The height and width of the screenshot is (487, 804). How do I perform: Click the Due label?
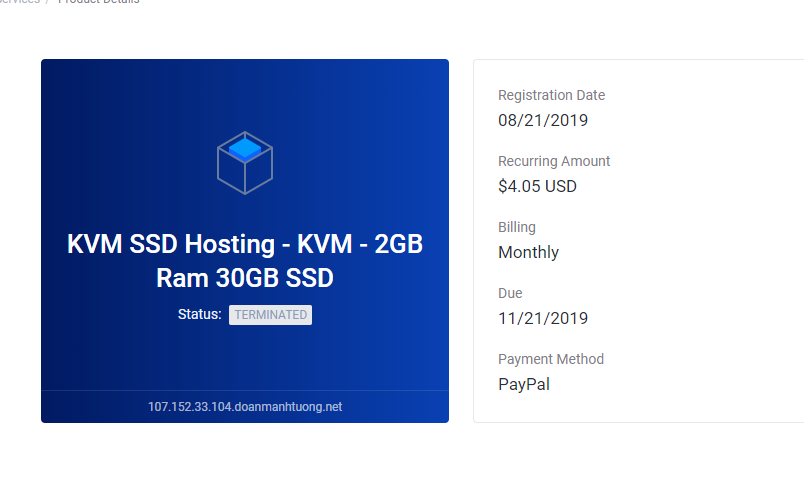[510, 293]
